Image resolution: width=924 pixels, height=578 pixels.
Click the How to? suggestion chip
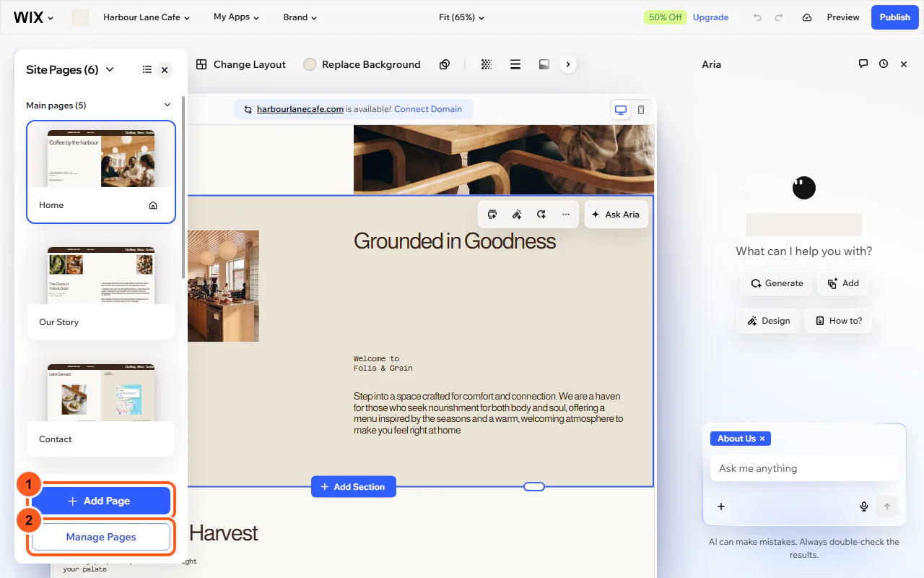click(838, 321)
